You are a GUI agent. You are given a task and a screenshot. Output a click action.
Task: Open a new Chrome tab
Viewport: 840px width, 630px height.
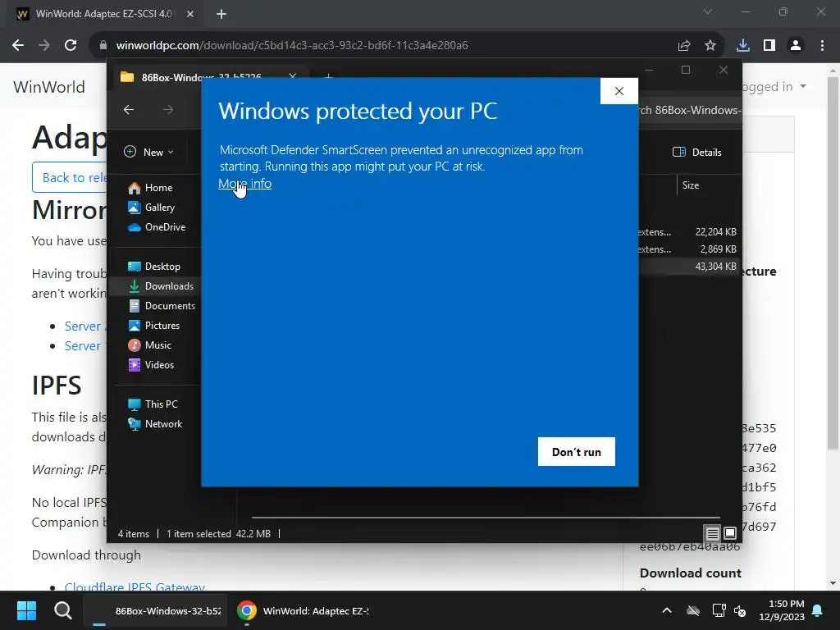[221, 14]
